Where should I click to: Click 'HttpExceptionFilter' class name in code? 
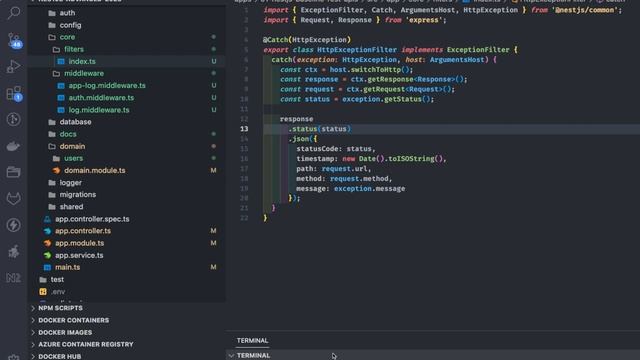[357, 50]
